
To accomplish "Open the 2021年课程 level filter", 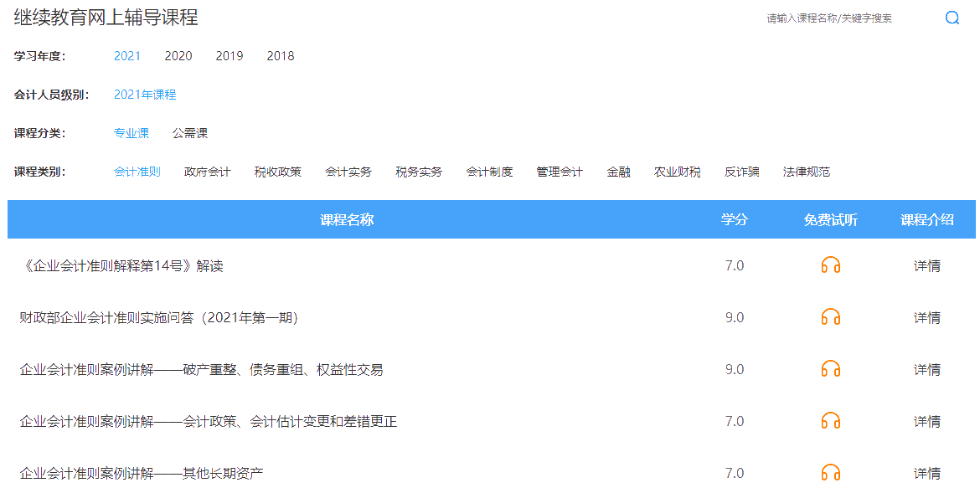I will (145, 95).
